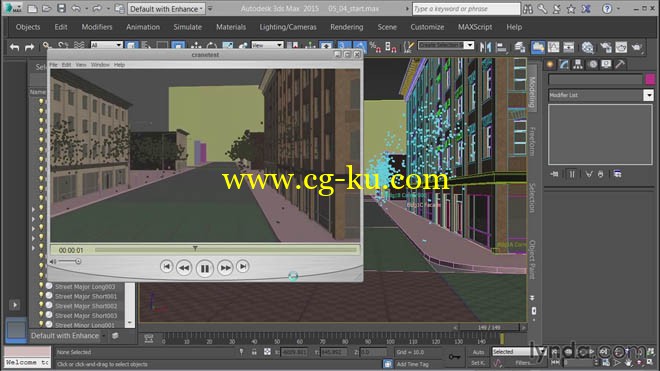Skip to start in cranetest player

click(166, 266)
